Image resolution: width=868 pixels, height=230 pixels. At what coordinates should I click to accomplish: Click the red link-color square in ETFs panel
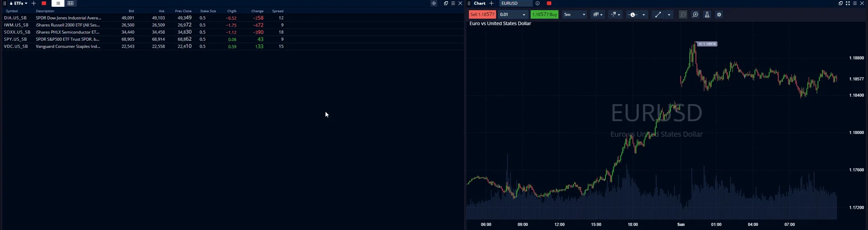click(44, 3)
